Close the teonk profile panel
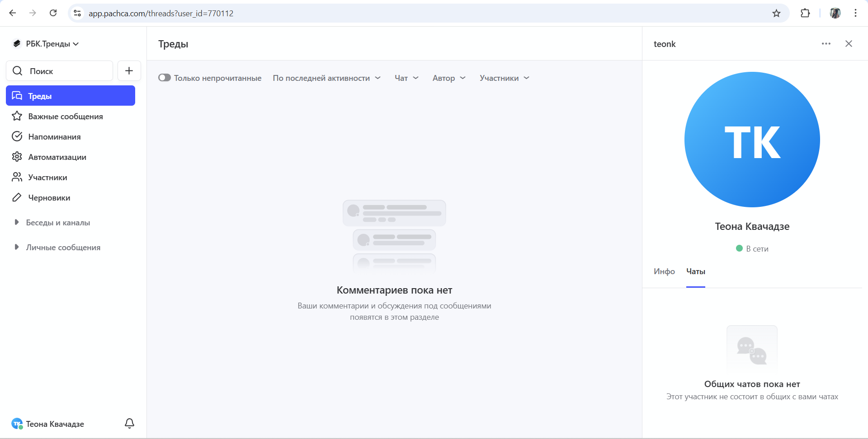This screenshot has height=439, width=868. pyautogui.click(x=849, y=44)
